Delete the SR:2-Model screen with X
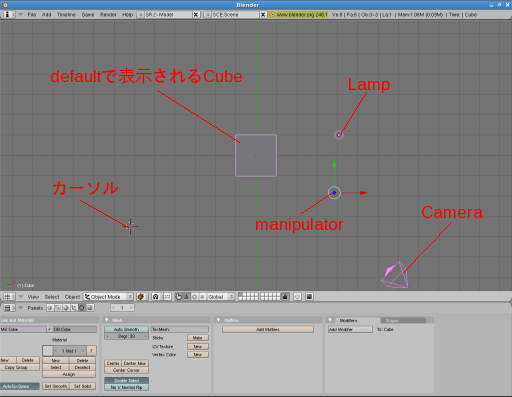 [x=196, y=15]
